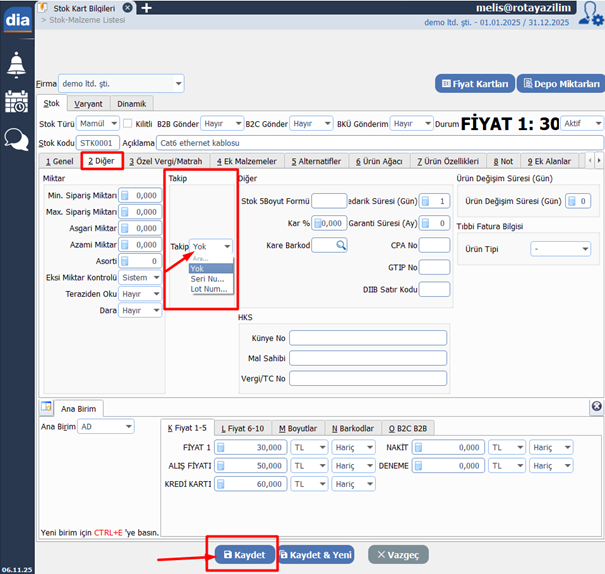The width and height of the screenshot is (605, 574).
Task: Open the notifications bell in sidebar
Action: click(17, 65)
